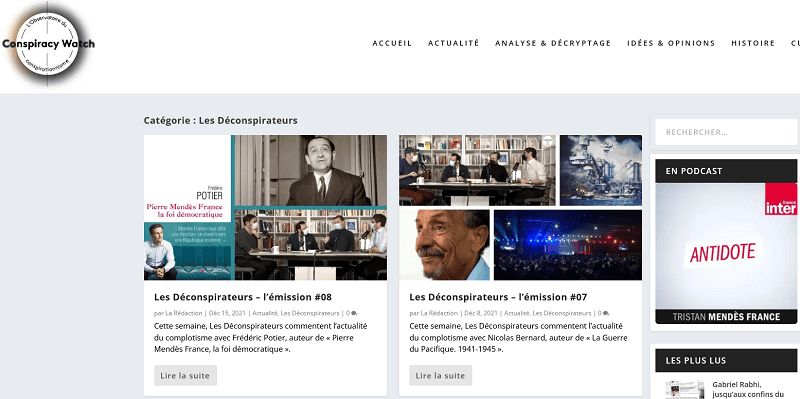800x399 pixels.
Task: Click author La Rédaction under émission #07
Action: 439,313
